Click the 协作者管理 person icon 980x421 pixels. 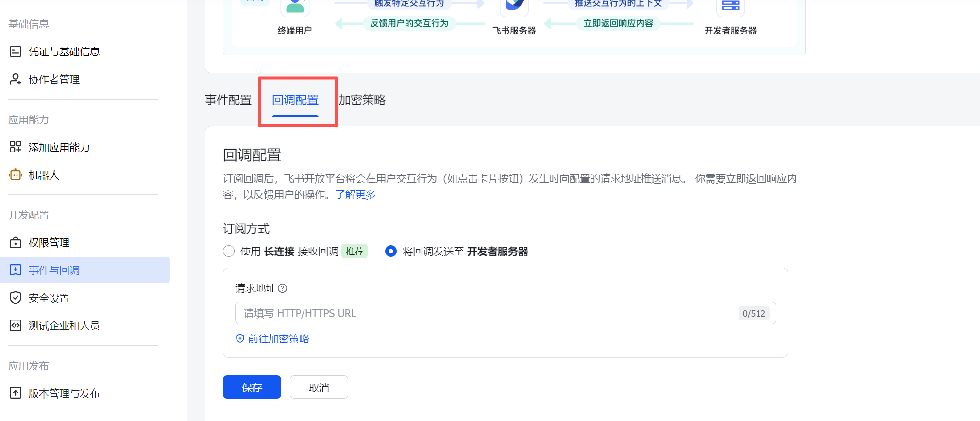(x=16, y=79)
